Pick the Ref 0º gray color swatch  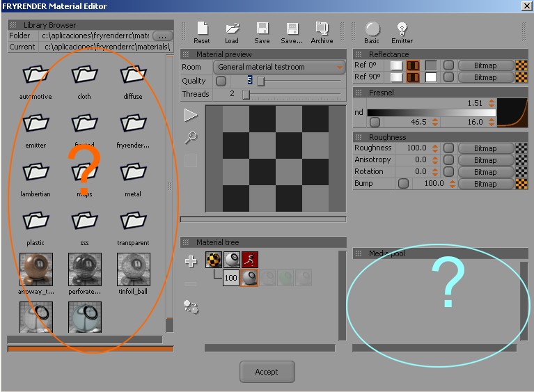pos(431,65)
